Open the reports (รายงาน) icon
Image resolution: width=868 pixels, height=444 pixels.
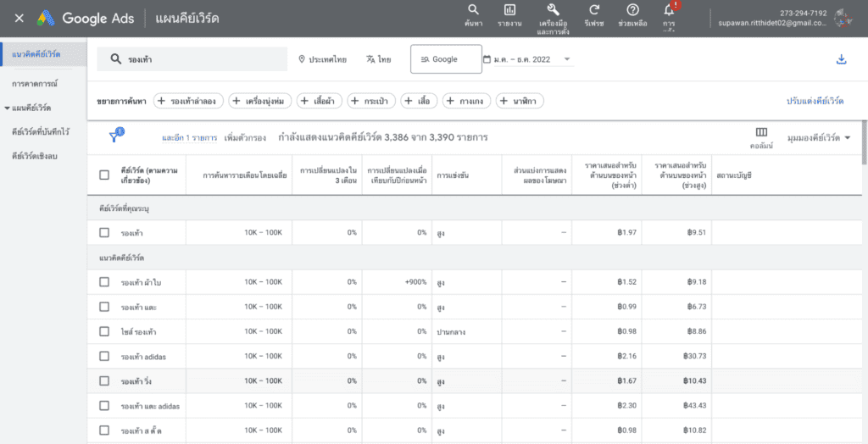click(509, 10)
